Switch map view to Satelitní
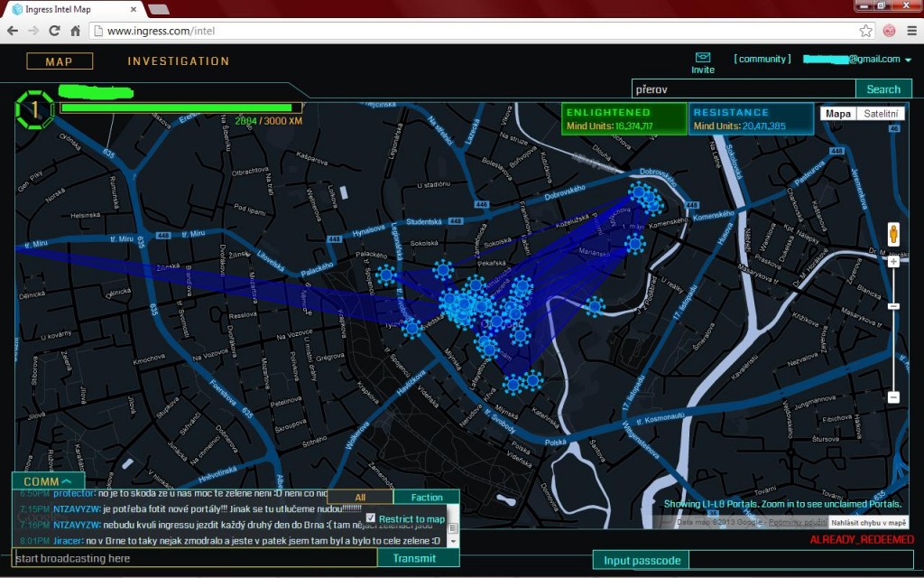The height and width of the screenshot is (578, 924). coord(881,113)
